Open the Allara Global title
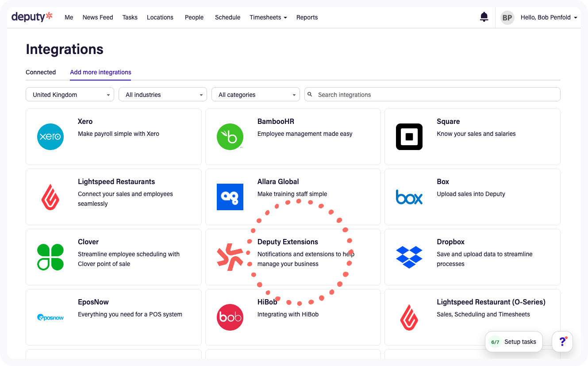The width and height of the screenshot is (588, 366). tap(278, 181)
